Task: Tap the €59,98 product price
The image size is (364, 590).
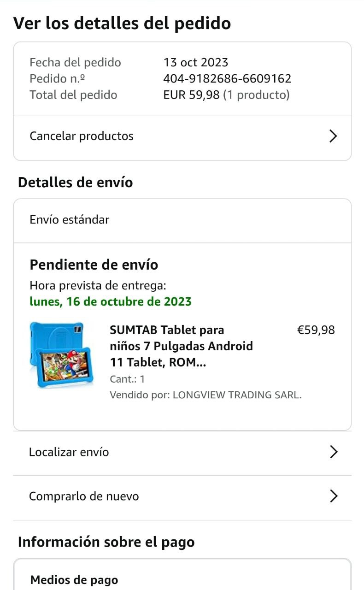Action: coord(316,330)
